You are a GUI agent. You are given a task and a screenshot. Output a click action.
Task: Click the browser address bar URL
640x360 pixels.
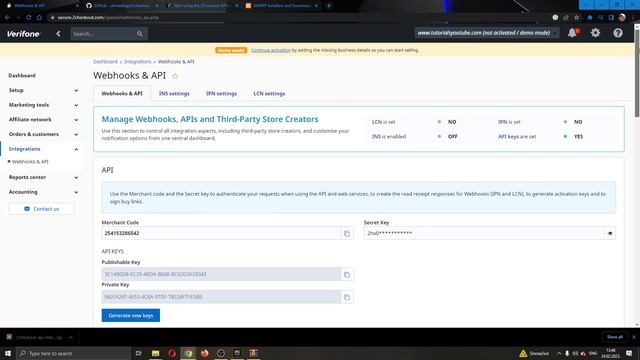(x=108, y=18)
